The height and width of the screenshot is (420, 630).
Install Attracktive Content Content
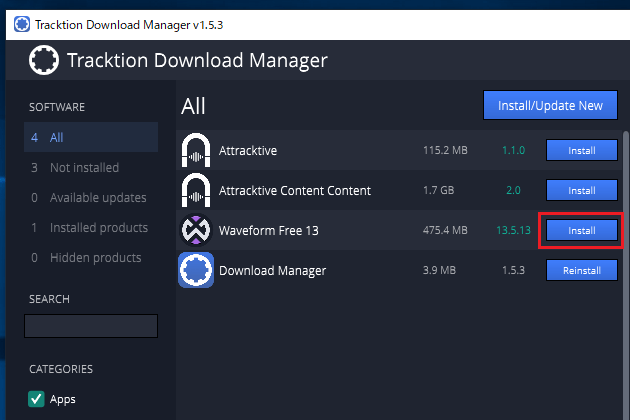point(581,190)
